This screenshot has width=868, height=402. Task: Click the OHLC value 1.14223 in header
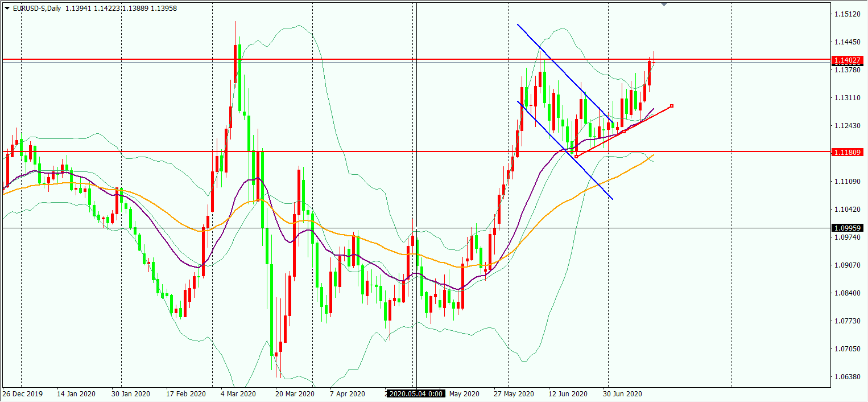[x=108, y=8]
